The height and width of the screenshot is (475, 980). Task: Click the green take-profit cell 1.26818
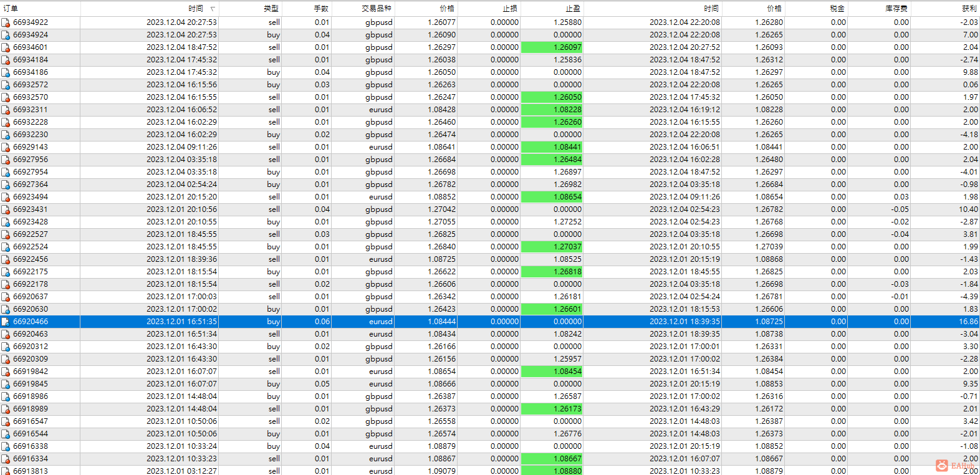coord(552,272)
